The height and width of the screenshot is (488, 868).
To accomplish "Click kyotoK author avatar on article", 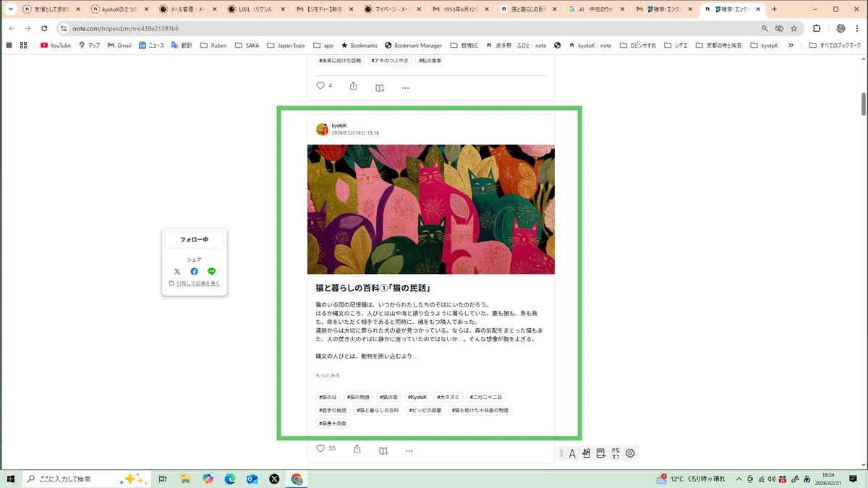I will [322, 129].
